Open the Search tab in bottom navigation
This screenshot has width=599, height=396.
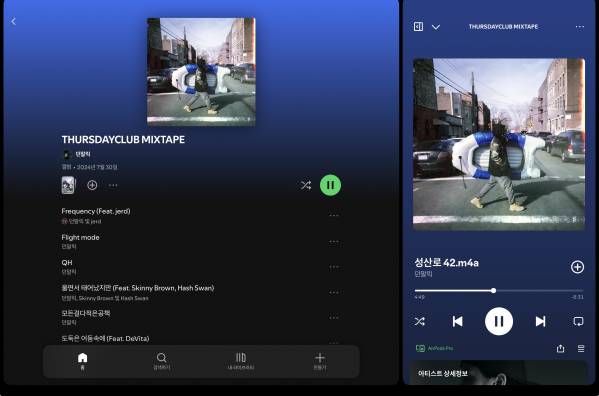point(162,361)
